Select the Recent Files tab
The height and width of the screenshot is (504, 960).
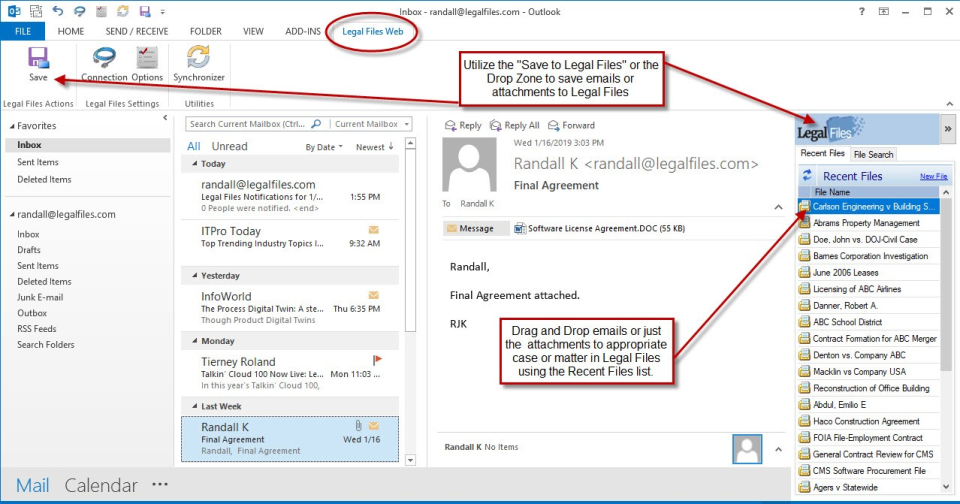[822, 154]
